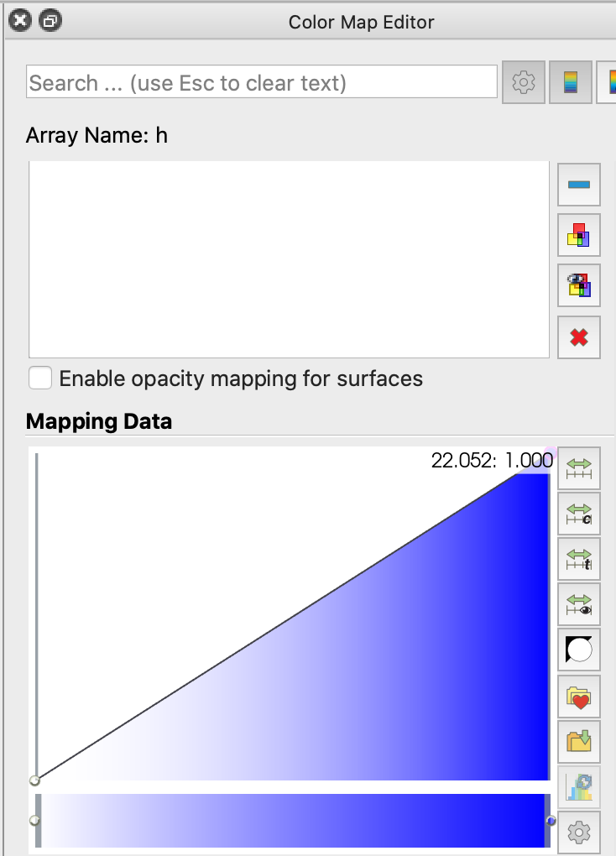Image resolution: width=616 pixels, height=856 pixels.
Task: Select the blue right color bar node
Action: coord(551,820)
